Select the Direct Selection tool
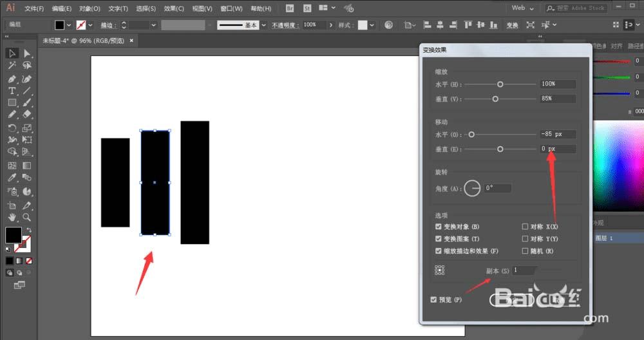644x340 pixels. pos(27,53)
